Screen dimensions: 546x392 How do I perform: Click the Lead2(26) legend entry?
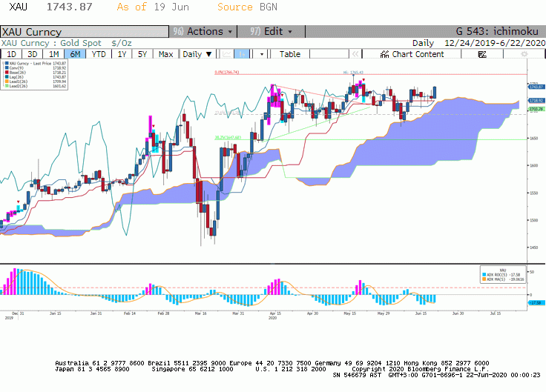[34, 86]
